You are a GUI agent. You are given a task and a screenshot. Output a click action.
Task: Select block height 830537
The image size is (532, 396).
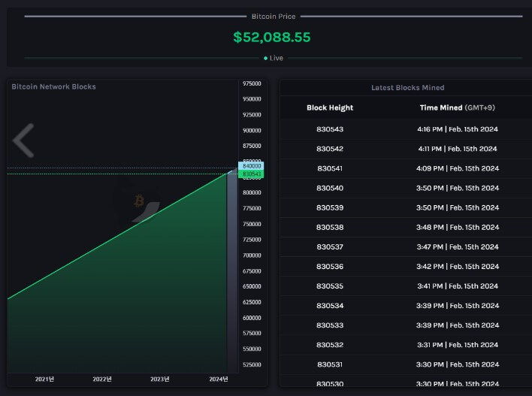point(330,246)
